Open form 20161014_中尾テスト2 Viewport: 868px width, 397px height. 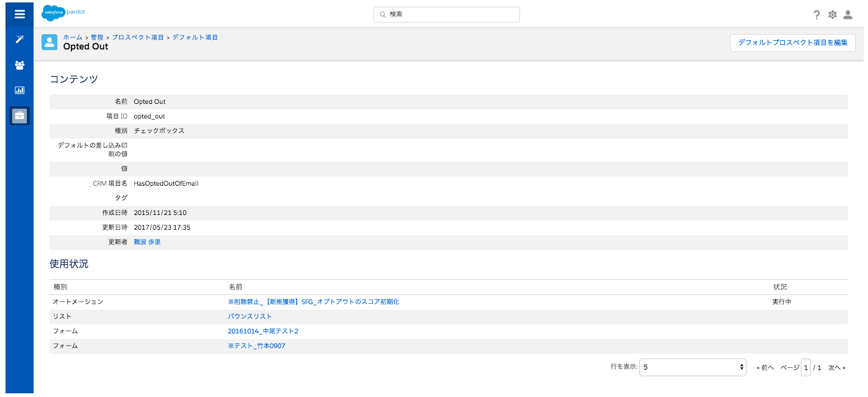click(x=263, y=331)
